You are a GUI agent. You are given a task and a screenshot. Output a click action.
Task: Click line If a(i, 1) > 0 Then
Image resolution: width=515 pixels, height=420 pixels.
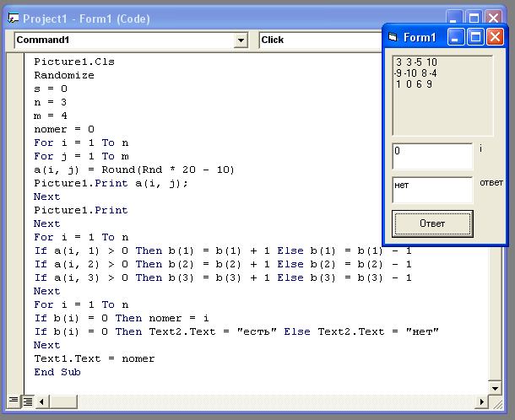(x=223, y=250)
